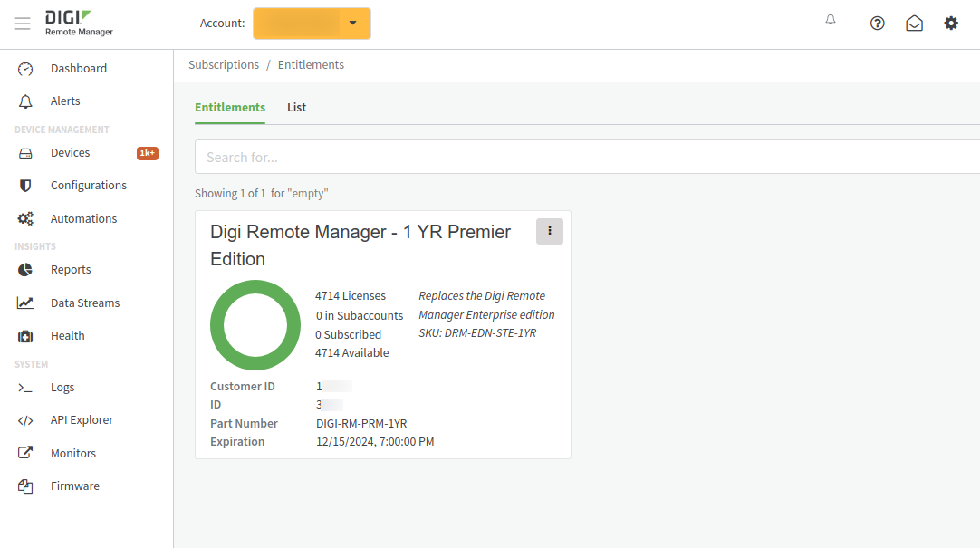Click the Premier Edition card title
Viewport: 980px width, 548px height.
click(360, 245)
